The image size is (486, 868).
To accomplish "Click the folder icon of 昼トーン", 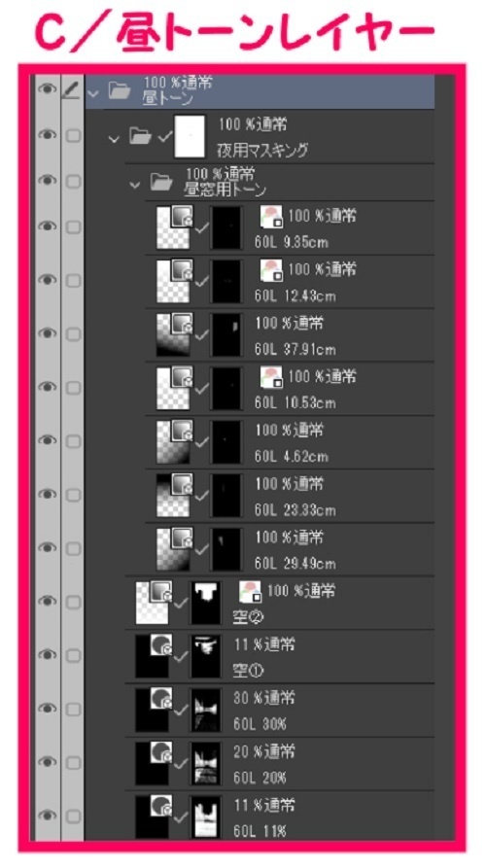I will [119, 90].
